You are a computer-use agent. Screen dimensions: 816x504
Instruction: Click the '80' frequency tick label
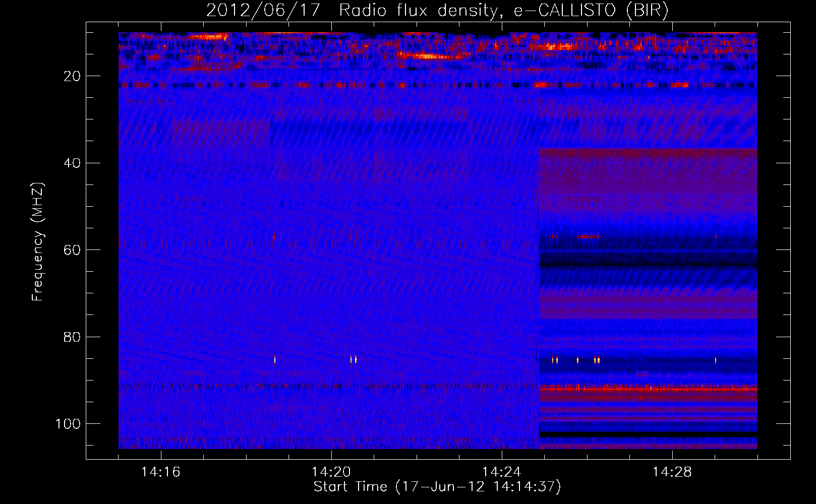(73, 337)
